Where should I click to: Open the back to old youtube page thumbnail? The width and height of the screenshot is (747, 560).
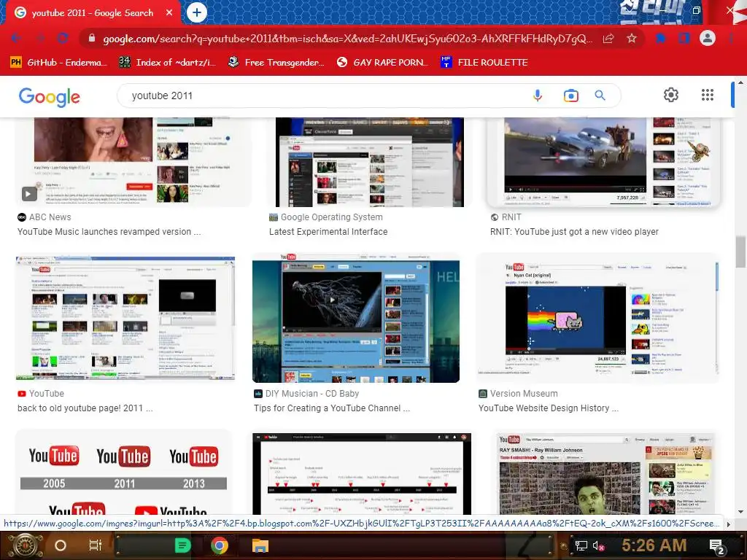[x=125, y=318]
